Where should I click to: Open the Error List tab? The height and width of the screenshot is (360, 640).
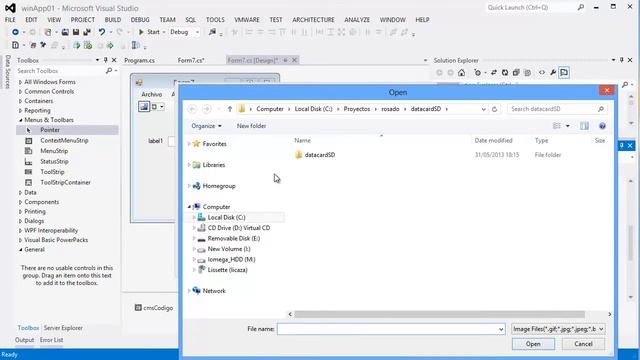51,340
